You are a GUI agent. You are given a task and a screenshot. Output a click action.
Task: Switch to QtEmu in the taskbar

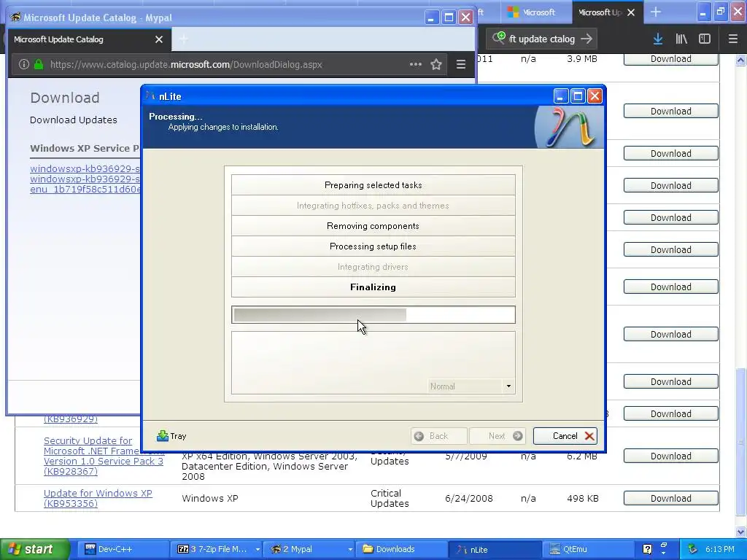(587, 549)
